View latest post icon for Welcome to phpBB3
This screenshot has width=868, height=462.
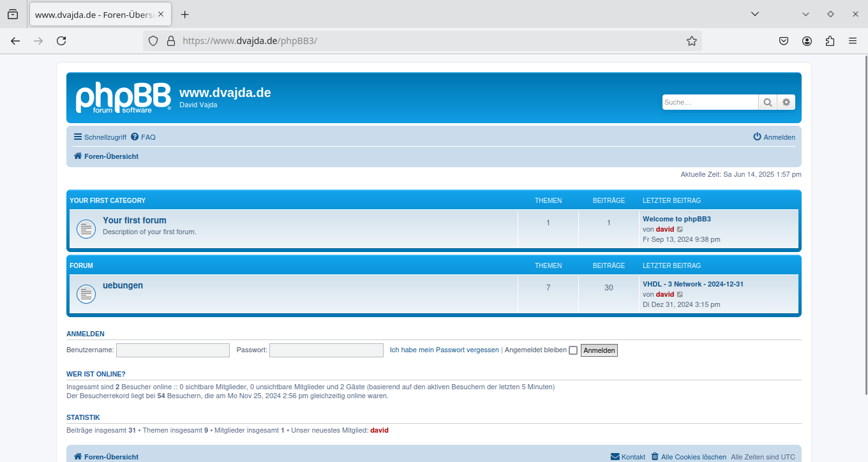680,230
